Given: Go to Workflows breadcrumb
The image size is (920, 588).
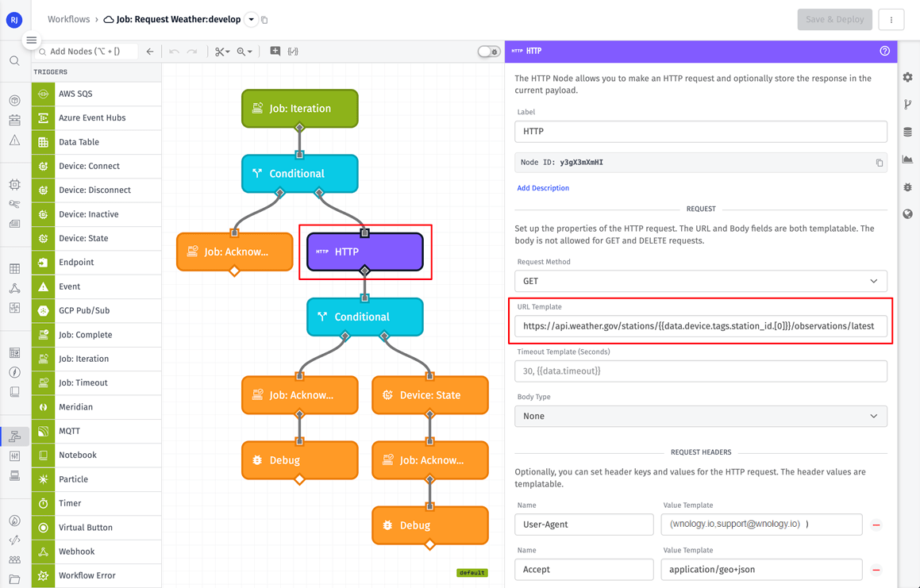Looking at the screenshot, I should (68, 19).
